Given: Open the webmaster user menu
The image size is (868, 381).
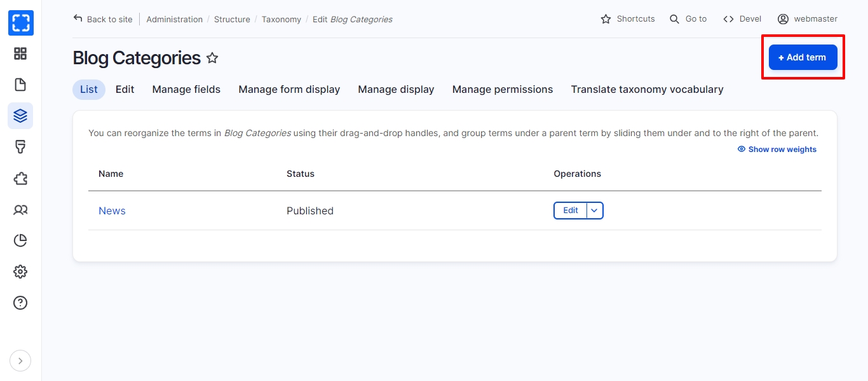Looking at the screenshot, I should [x=807, y=19].
